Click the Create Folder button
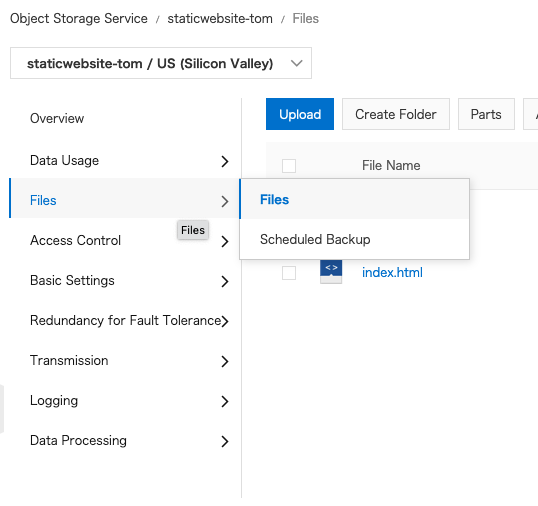 pos(396,114)
